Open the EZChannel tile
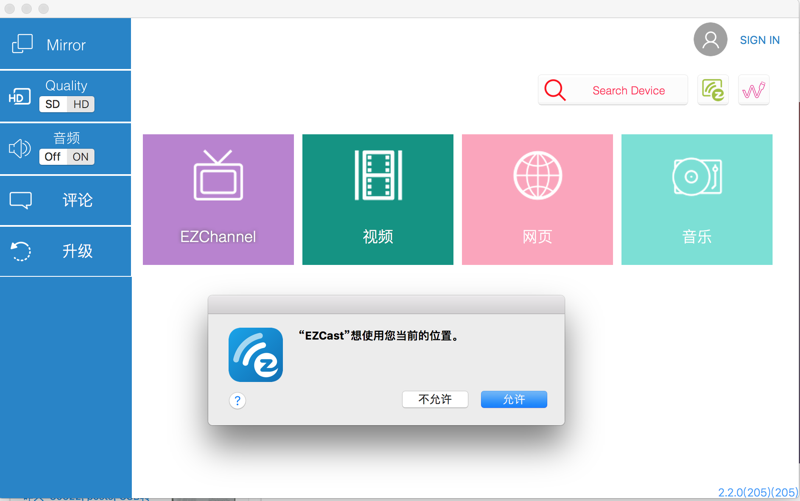 (x=218, y=199)
